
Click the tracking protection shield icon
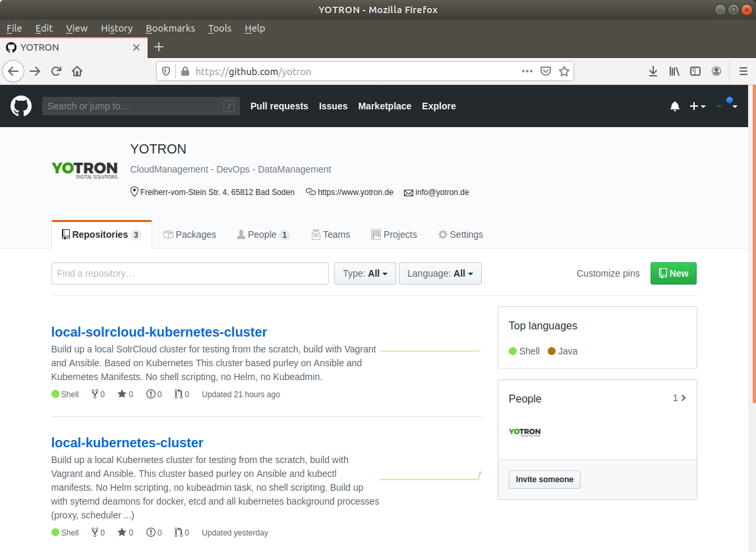[x=166, y=71]
